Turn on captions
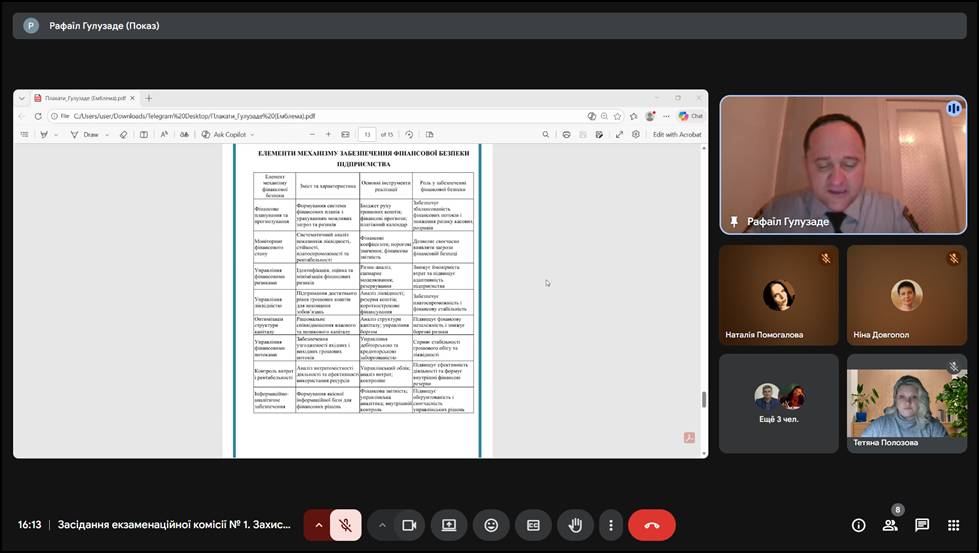979x553 pixels. tap(533, 525)
